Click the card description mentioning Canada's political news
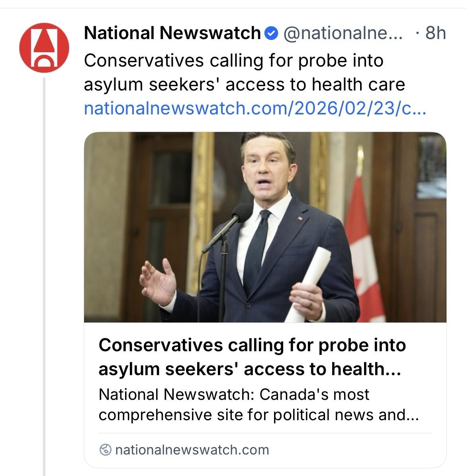Viewport: 466px width, 476px height. coord(258,405)
